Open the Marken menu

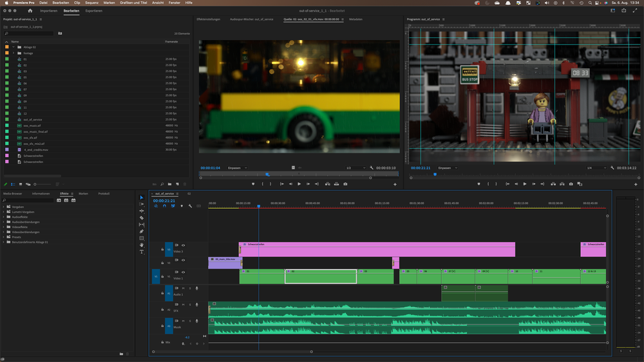[109, 3]
